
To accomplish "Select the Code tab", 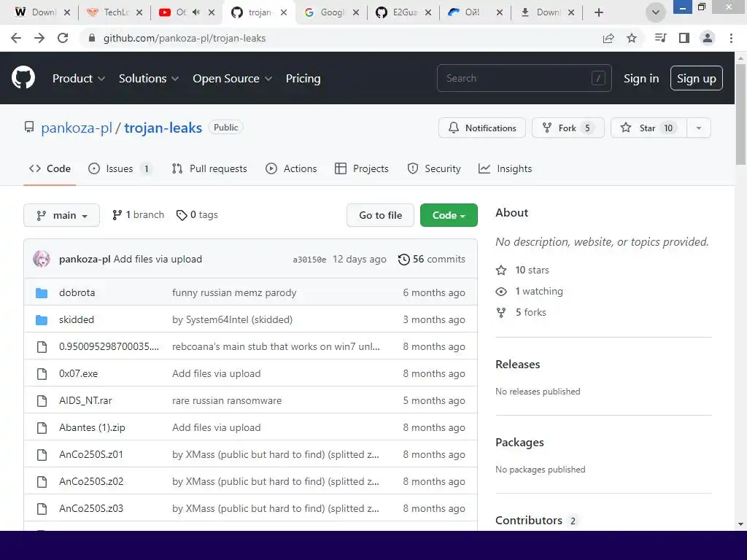I will click(50, 168).
